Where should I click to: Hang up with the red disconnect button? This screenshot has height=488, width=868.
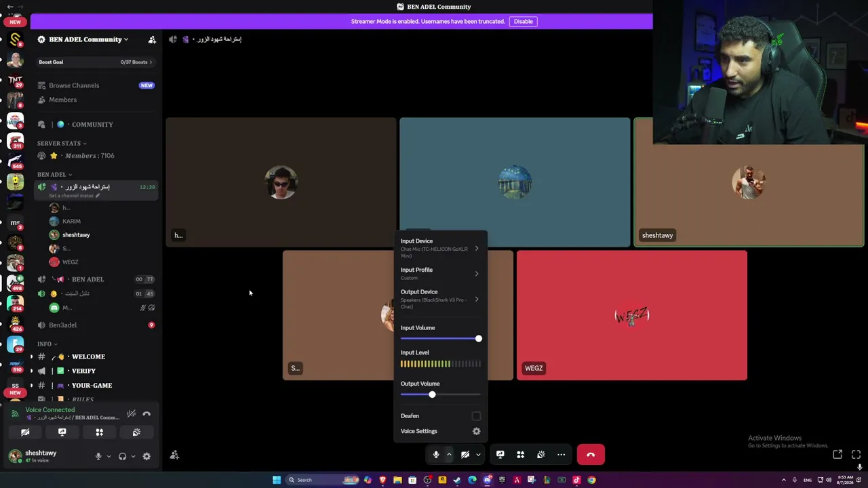click(x=591, y=455)
